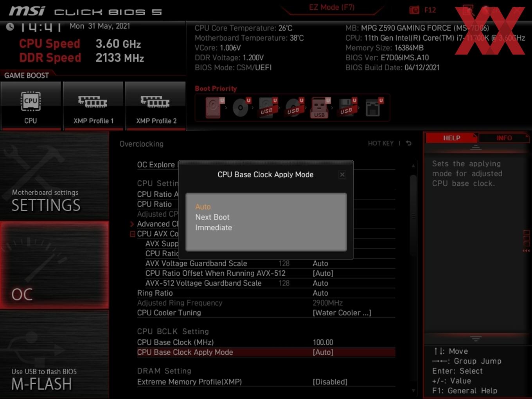532x399 pixels.
Task: Choose Immediate apply mode option
Action: (x=214, y=228)
